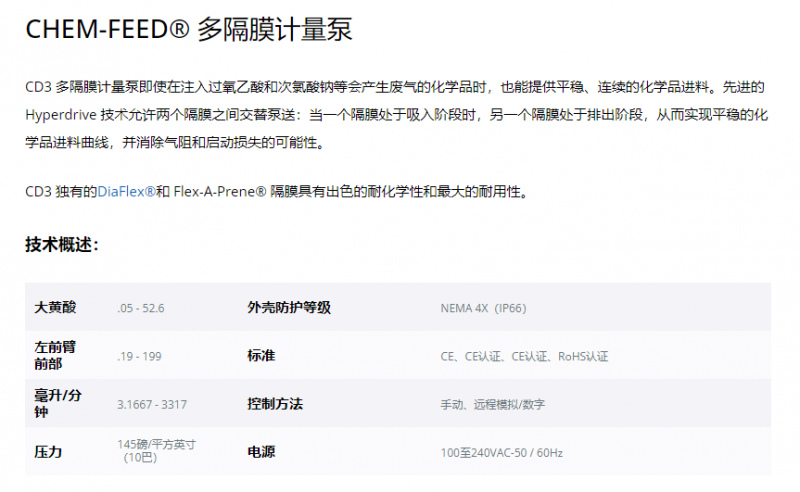Click the 手动、远程模拟/数字 value

coord(492,404)
